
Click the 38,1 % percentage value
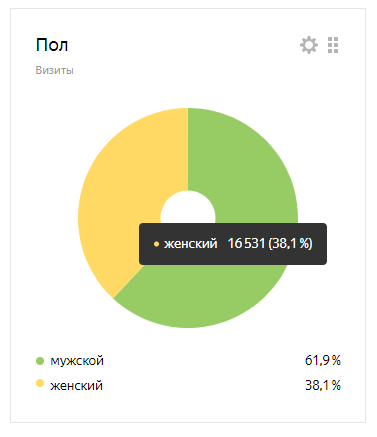(x=323, y=385)
